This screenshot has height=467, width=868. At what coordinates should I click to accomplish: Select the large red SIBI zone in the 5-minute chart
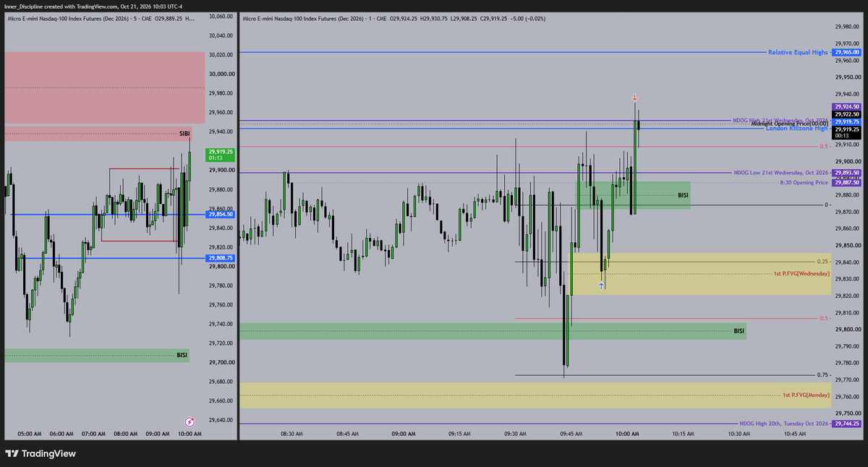click(x=105, y=87)
